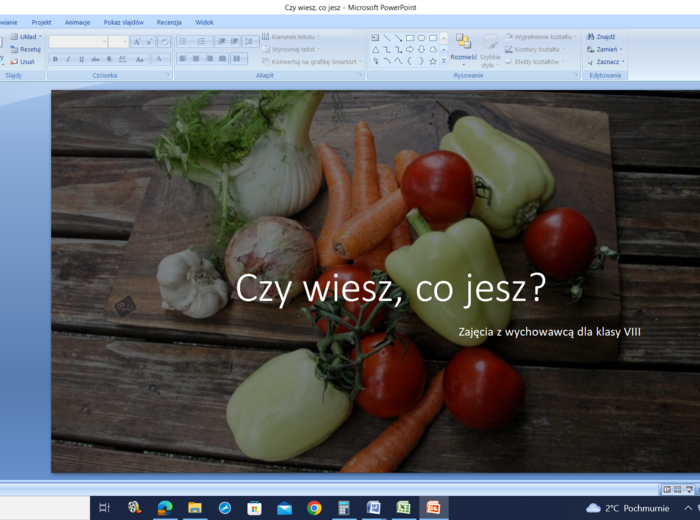The height and width of the screenshot is (520, 700).
Task: Select the cloud shape
Action: [433, 50]
